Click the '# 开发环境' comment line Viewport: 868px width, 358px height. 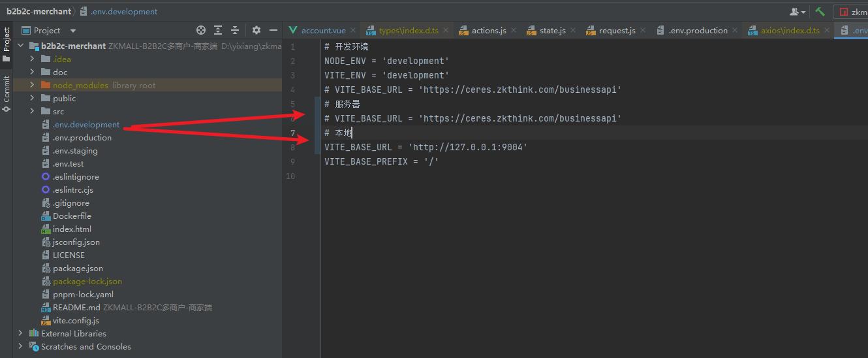(x=346, y=46)
